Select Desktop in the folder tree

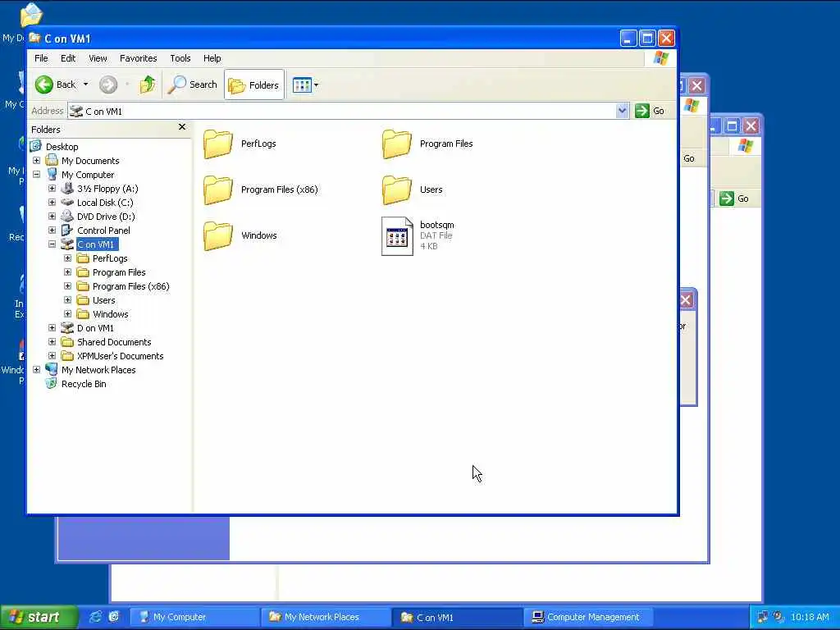[x=62, y=147]
